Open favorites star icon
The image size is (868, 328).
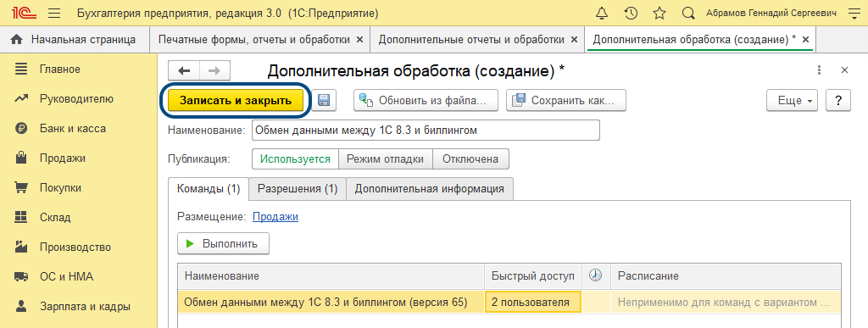pyautogui.click(x=659, y=13)
